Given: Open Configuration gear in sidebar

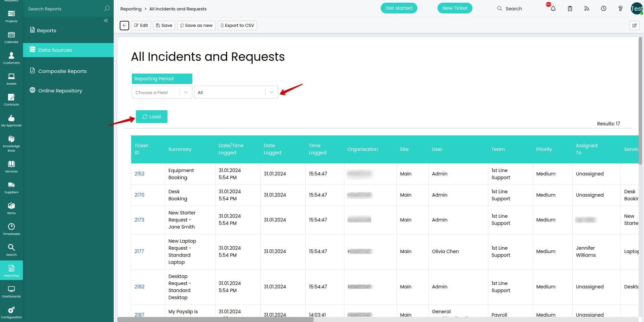Looking at the screenshot, I should (x=11, y=312).
